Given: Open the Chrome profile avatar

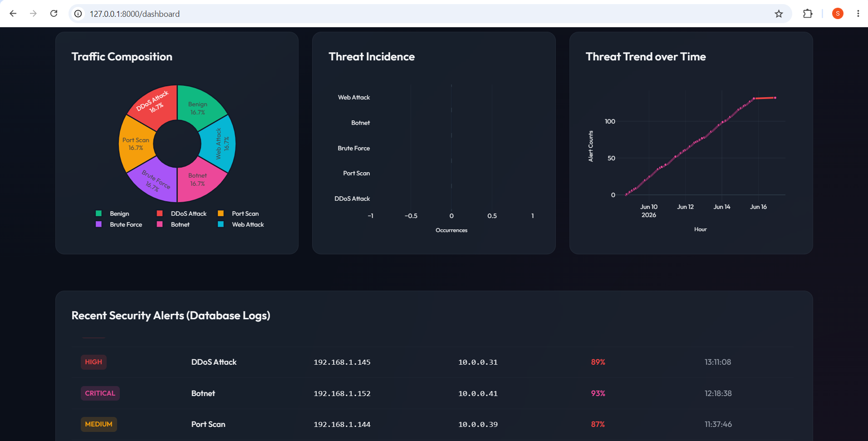Looking at the screenshot, I should point(838,14).
